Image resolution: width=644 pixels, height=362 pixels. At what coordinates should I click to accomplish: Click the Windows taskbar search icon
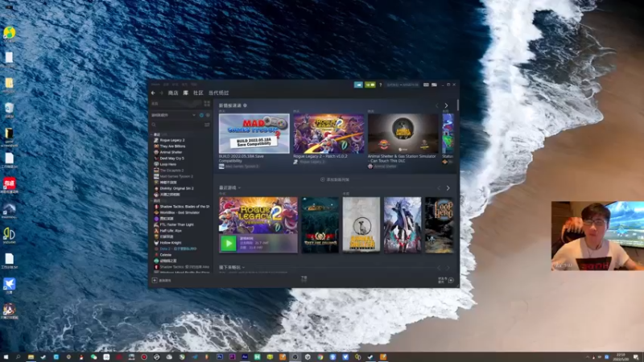[18, 357]
